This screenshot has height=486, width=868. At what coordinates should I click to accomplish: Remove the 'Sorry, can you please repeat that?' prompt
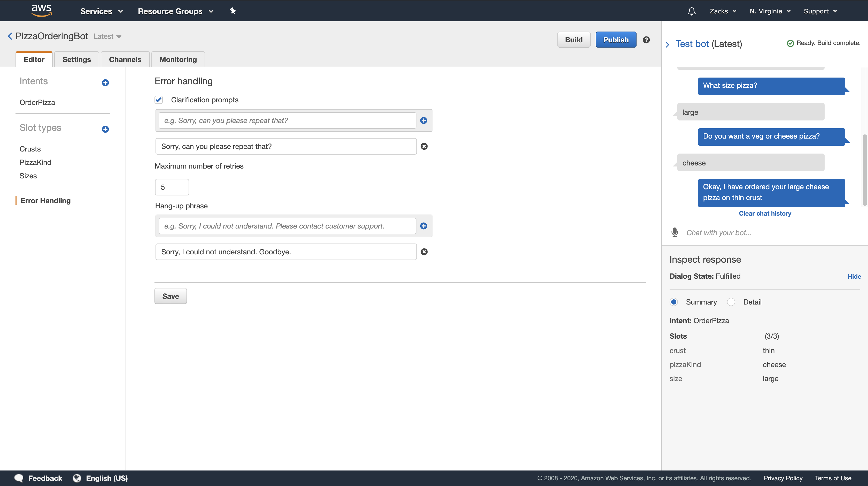(x=424, y=146)
